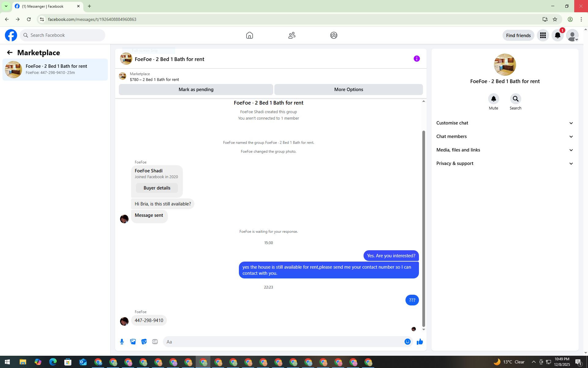Click the Mark as pending button
This screenshot has height=368, width=588.
coord(196,90)
